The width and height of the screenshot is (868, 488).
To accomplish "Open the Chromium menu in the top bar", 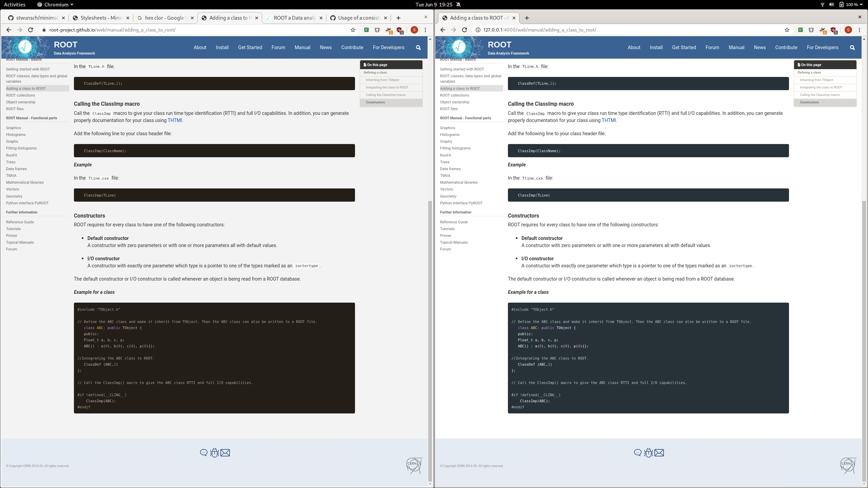I will pos(54,4).
